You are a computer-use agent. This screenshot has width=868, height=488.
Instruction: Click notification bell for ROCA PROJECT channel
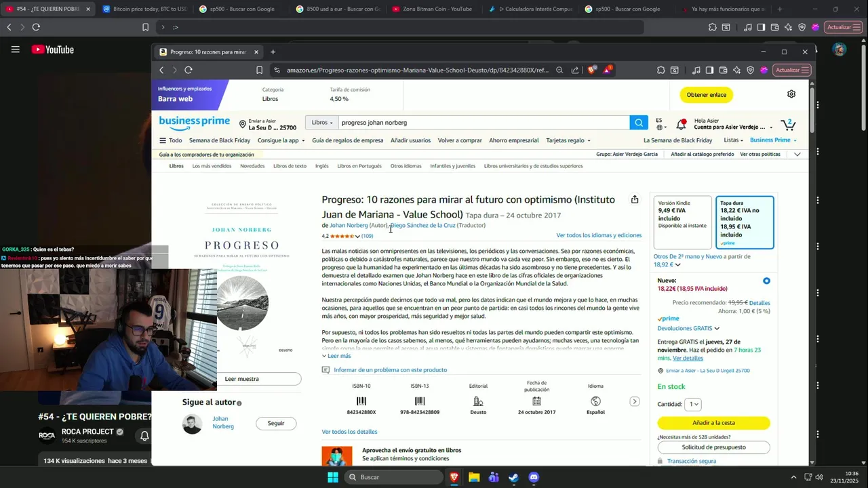coord(144,436)
